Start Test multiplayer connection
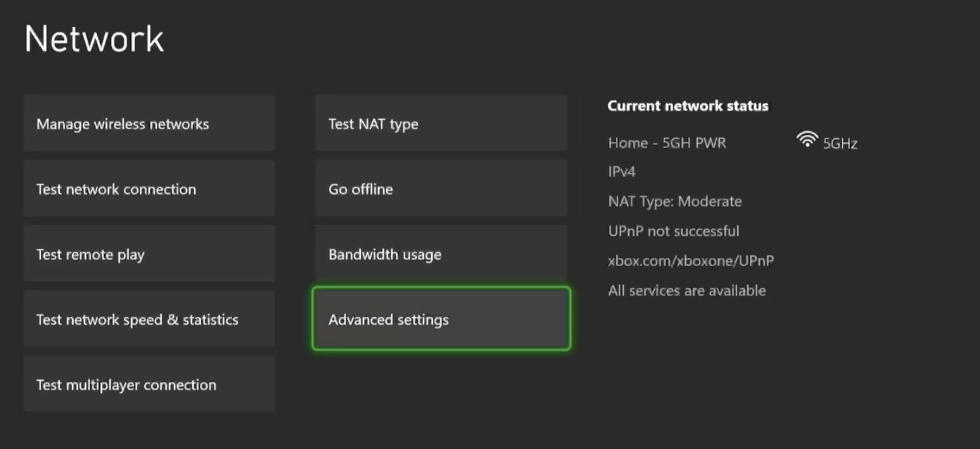980x449 pixels. pyautogui.click(x=149, y=384)
